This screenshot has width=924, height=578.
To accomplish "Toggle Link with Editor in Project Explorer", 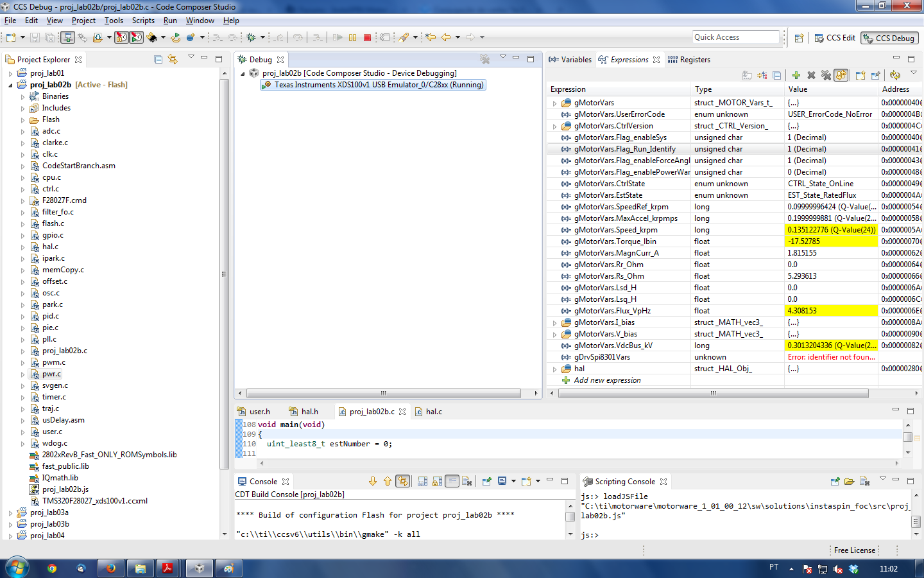I will (173, 59).
